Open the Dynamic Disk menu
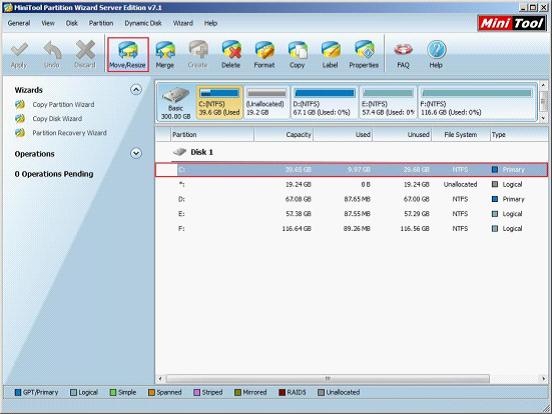 [143, 23]
